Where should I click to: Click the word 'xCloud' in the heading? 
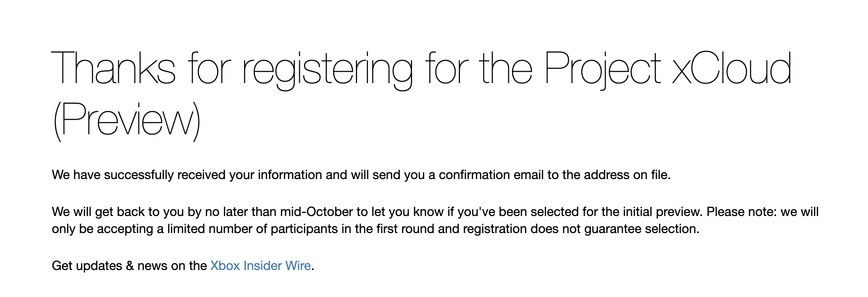click(732, 67)
